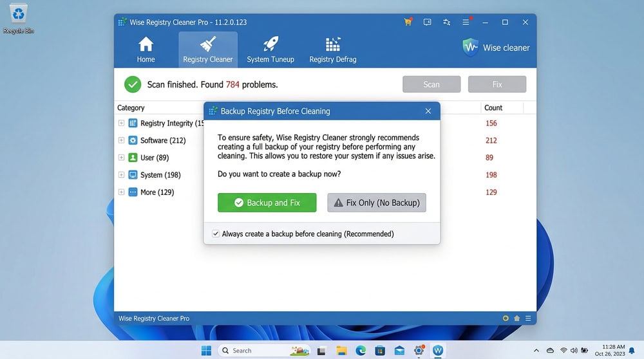Select More (129) row label
644x359 pixels.
tap(157, 192)
